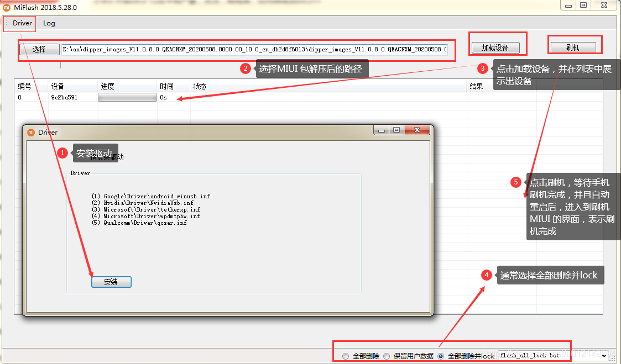Close the Driver dialog window
The width and height of the screenshot is (621, 364).
pos(417,130)
